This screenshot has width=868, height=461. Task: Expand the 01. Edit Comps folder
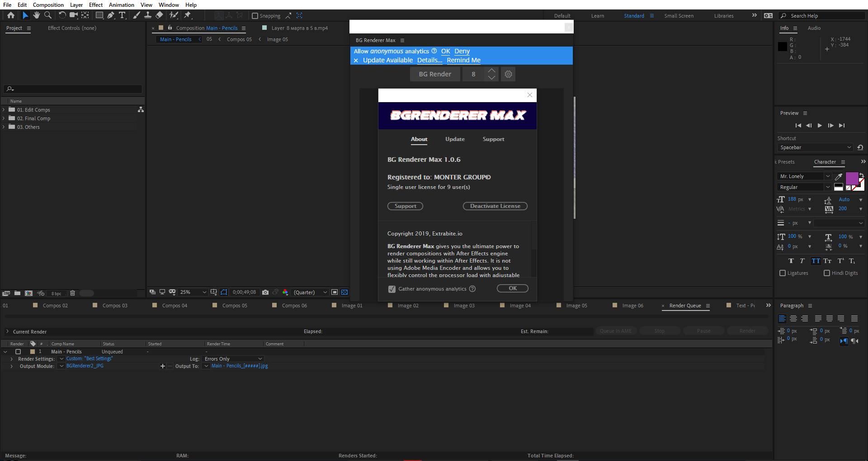4,110
